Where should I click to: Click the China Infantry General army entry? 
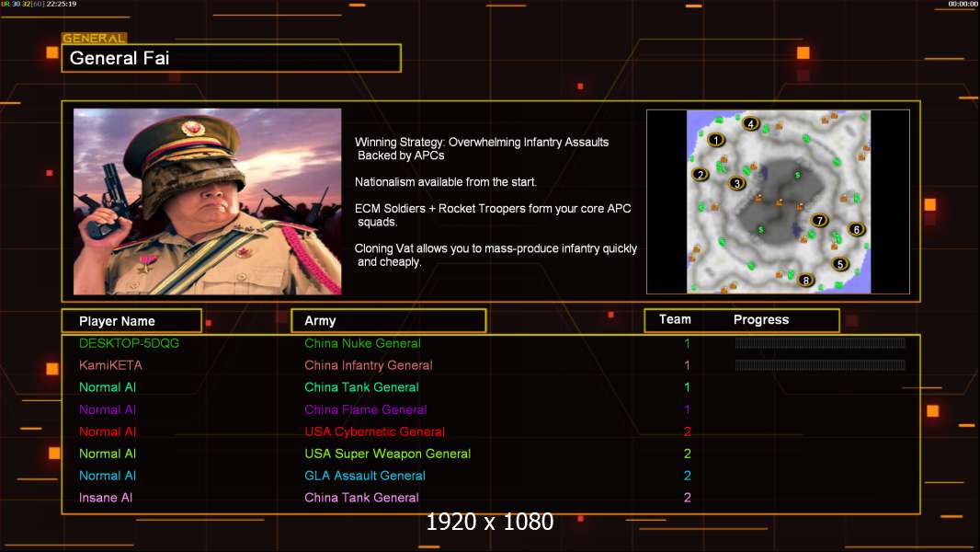coord(368,365)
